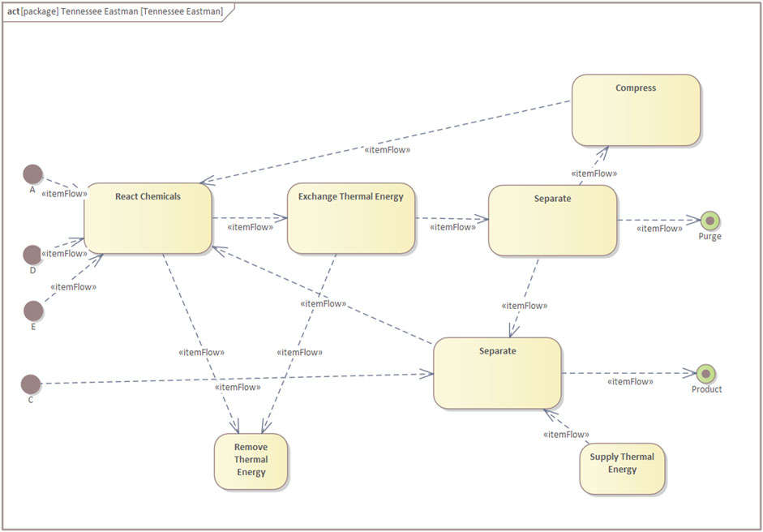Select the React Chemicals action
The image size is (763, 532).
[x=148, y=218]
